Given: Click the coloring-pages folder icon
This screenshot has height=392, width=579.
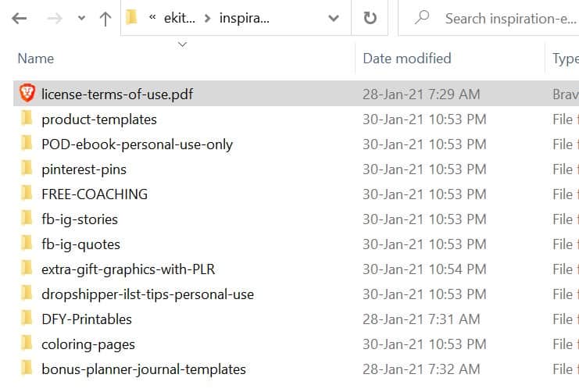Looking at the screenshot, I should 27,343.
